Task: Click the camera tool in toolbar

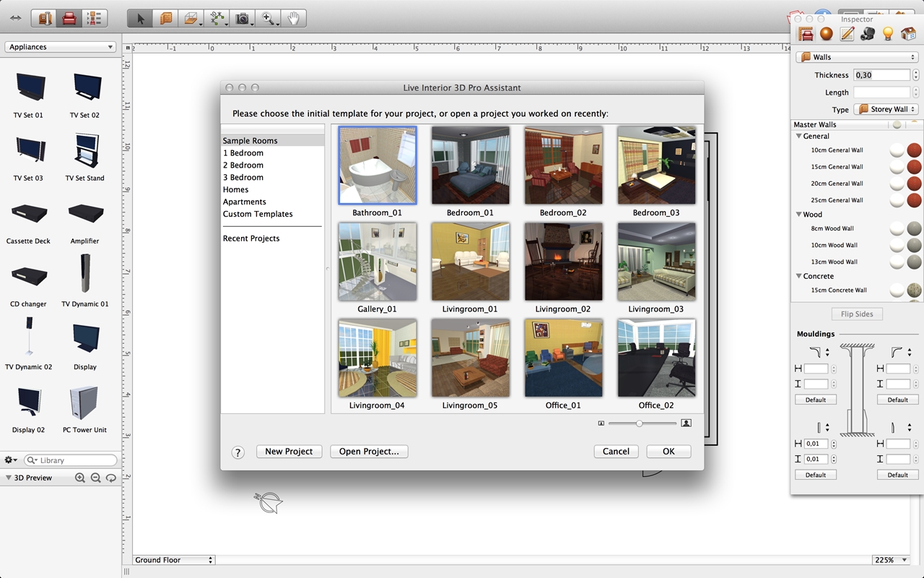Action: (243, 19)
